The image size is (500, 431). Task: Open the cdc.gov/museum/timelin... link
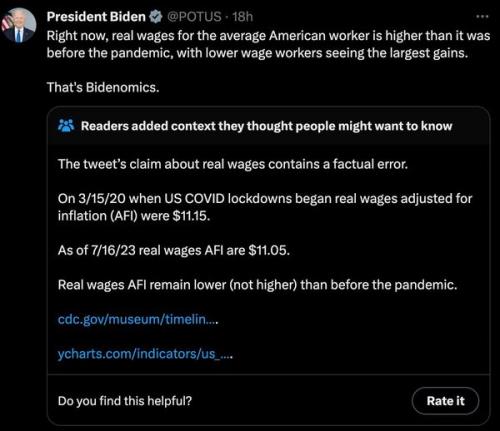click(138, 319)
